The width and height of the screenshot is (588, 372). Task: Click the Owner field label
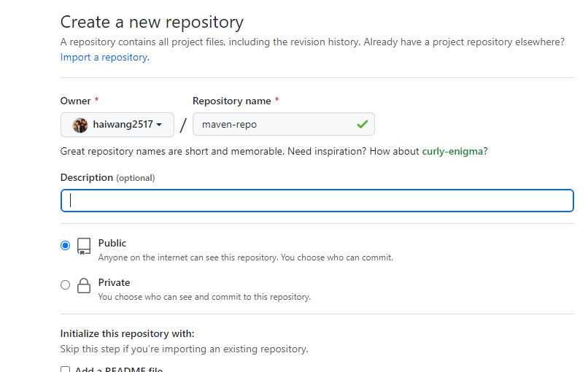pos(76,101)
